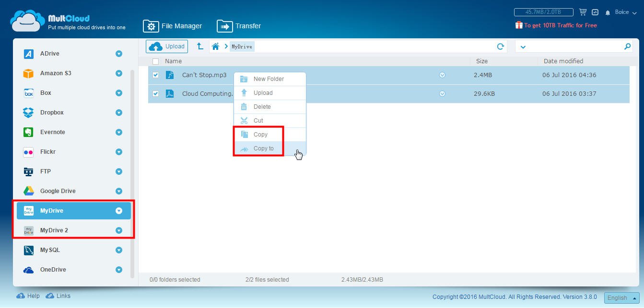The width and height of the screenshot is (644, 308).
Task: Sort by Size column header
Action: 481,61
